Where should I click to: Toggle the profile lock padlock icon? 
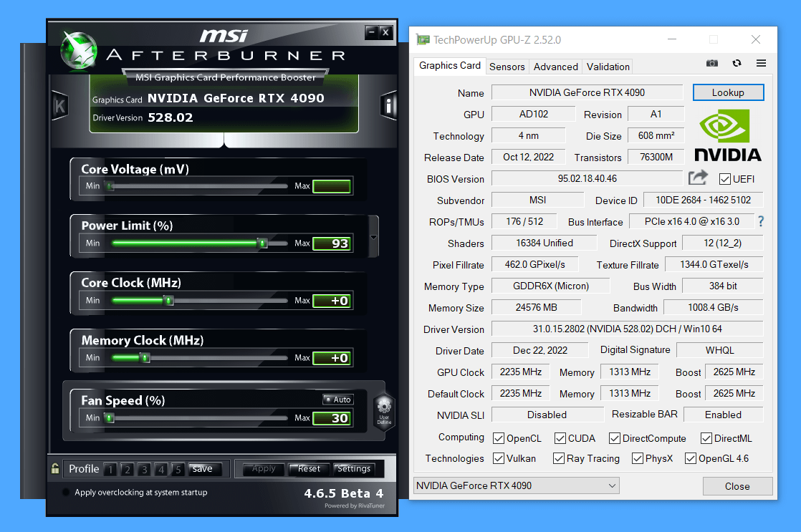[x=55, y=468]
